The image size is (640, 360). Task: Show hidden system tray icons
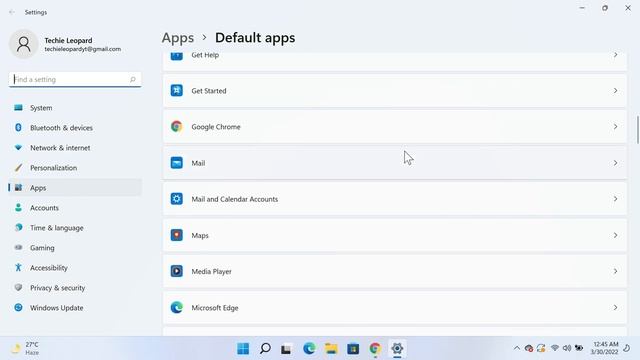point(517,348)
